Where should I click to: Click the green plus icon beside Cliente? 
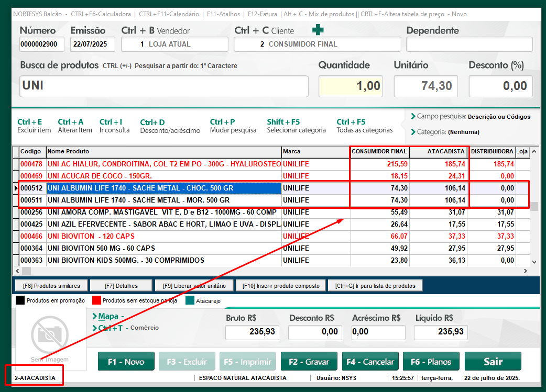(318, 30)
